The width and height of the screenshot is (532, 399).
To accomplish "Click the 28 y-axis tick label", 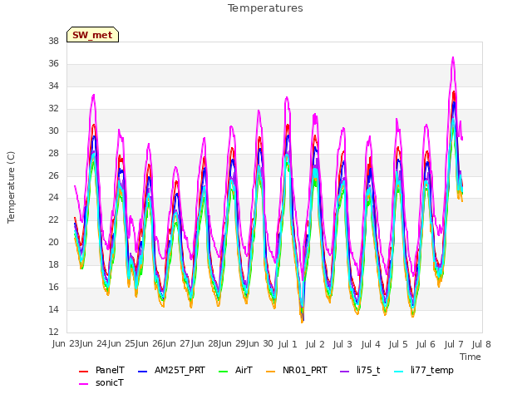I will [x=53, y=153].
